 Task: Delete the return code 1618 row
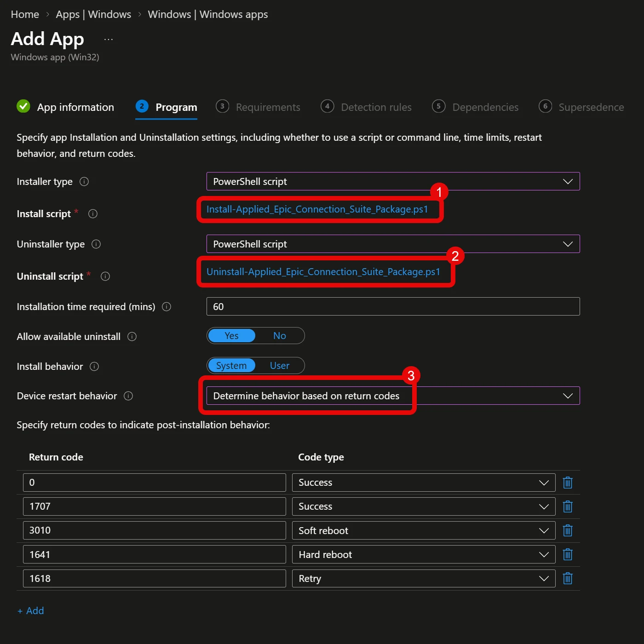[568, 578]
